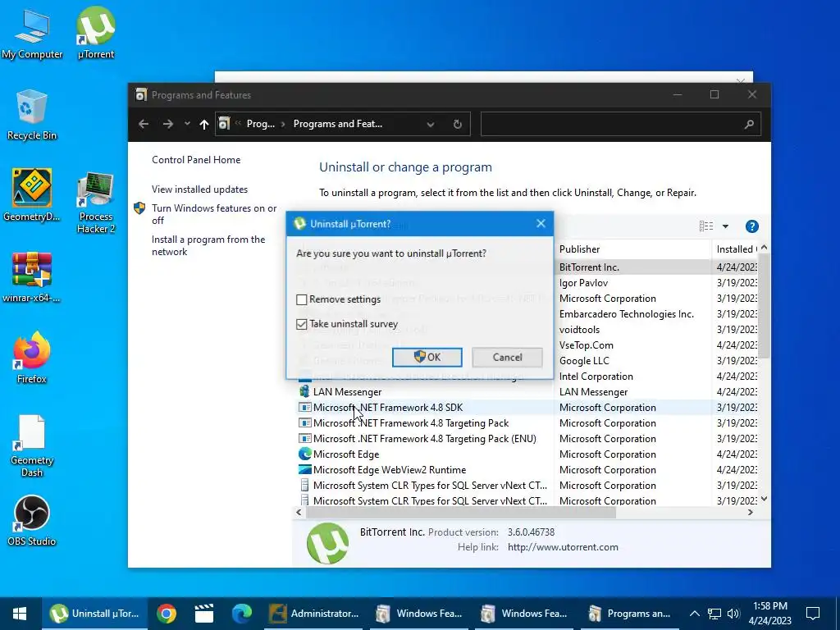Select the GeometryD... desktop icon
The height and width of the screenshot is (630, 840).
[x=32, y=195]
